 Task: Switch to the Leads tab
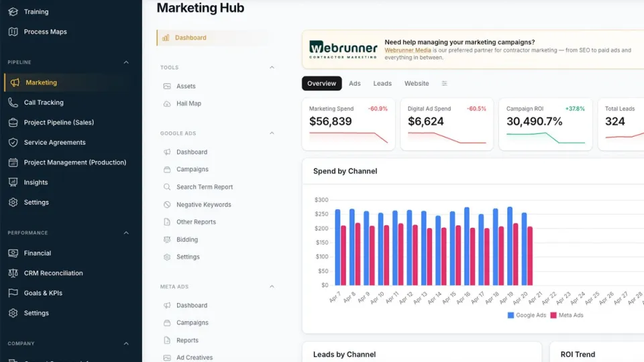coord(382,83)
